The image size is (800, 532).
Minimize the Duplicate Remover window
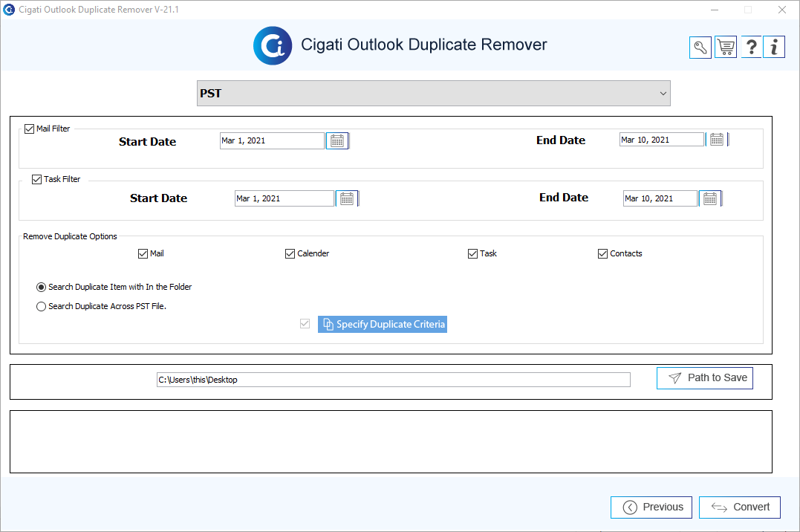tap(715, 10)
